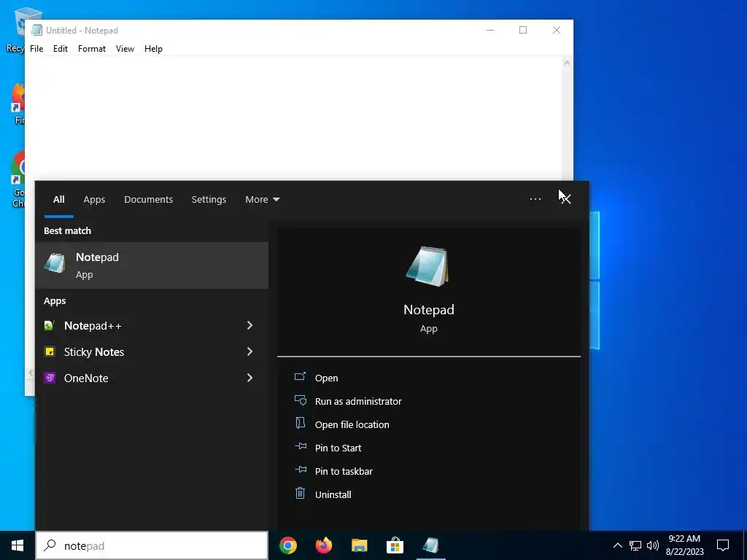This screenshot has height=560, width=747.
Task: Close the search panel with X
Action: point(565,199)
